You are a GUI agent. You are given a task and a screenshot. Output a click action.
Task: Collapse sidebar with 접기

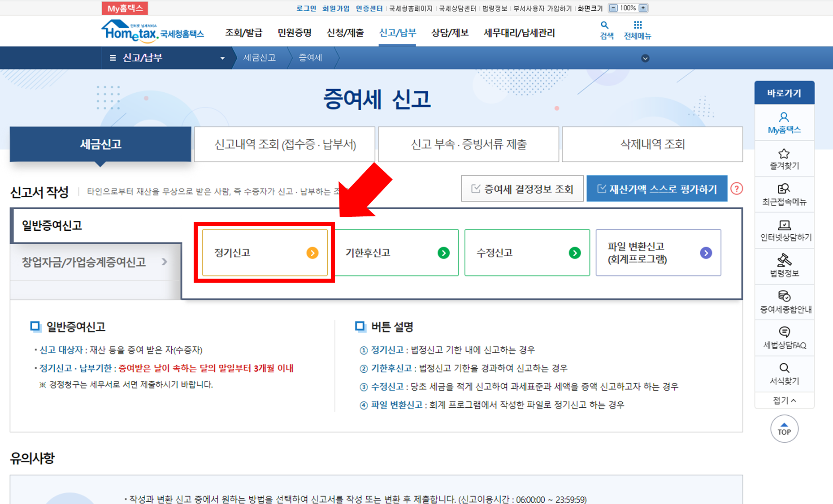click(x=784, y=401)
